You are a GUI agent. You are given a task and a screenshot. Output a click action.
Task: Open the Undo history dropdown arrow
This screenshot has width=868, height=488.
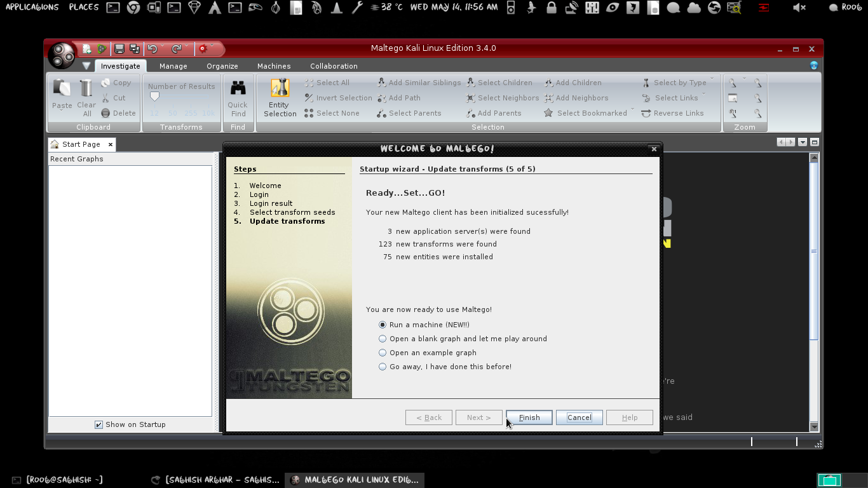(163, 46)
